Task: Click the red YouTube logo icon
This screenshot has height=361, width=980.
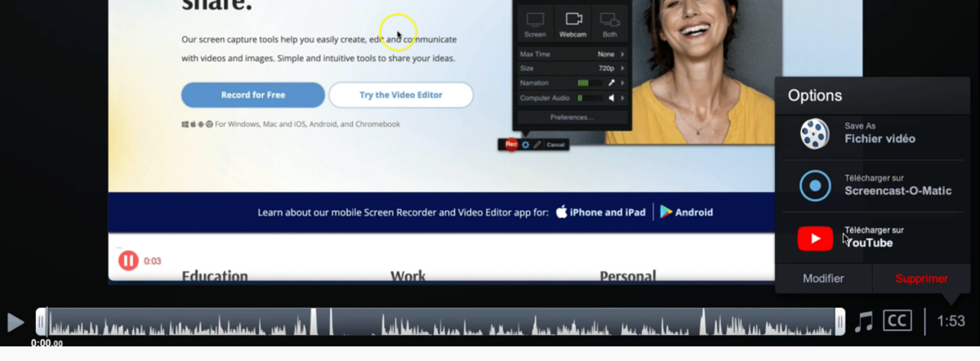Action: click(x=815, y=238)
